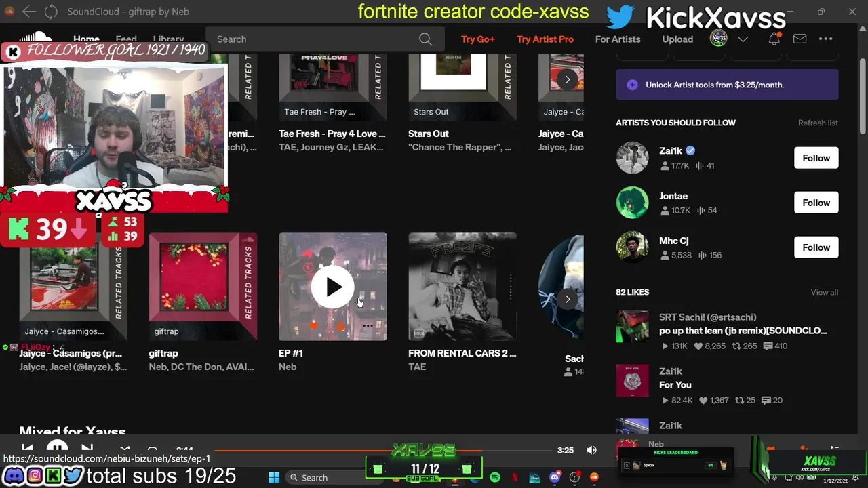This screenshot has width=868, height=488.
Task: Open artist Neb under EP #1
Action: click(288, 367)
